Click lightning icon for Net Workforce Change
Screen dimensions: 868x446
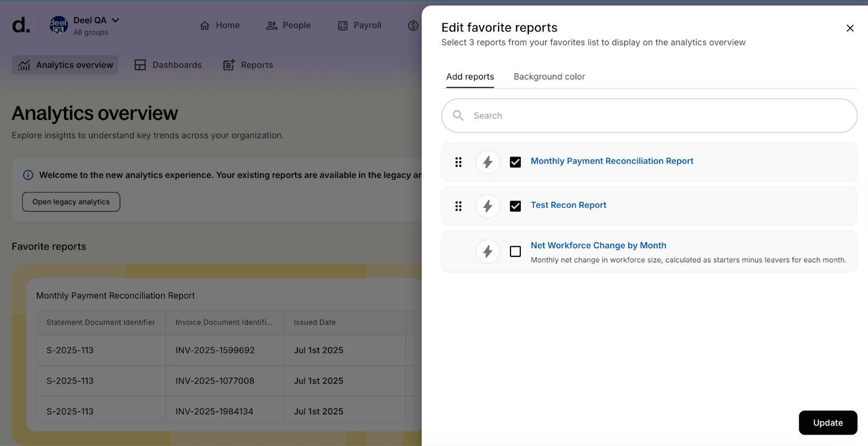click(488, 251)
